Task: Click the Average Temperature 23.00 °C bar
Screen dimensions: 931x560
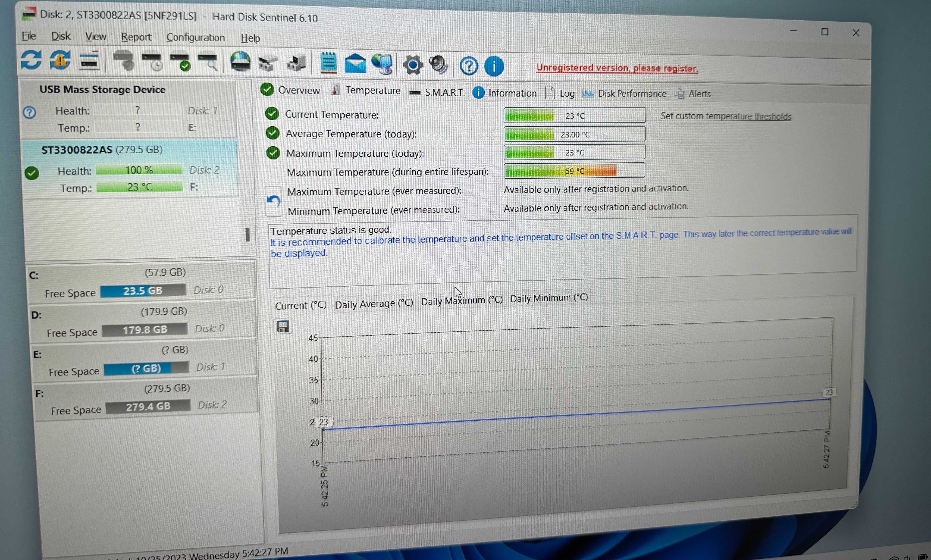Action: coord(575,134)
